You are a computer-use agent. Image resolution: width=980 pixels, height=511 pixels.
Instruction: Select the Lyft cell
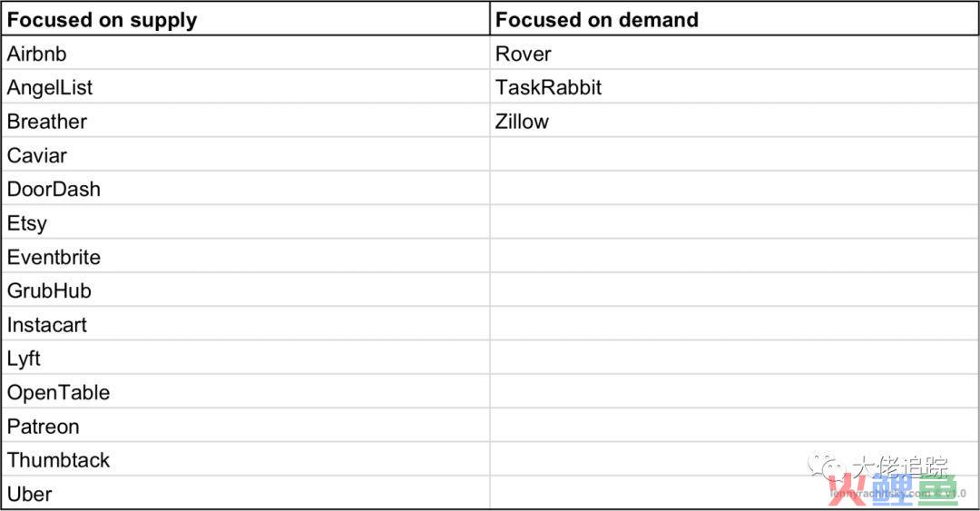pyautogui.click(x=245, y=358)
